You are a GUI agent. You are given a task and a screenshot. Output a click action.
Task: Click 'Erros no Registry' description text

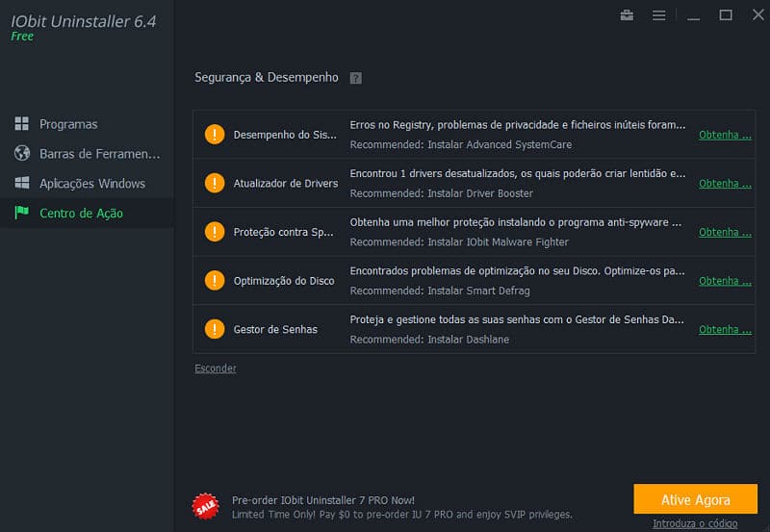click(x=518, y=125)
